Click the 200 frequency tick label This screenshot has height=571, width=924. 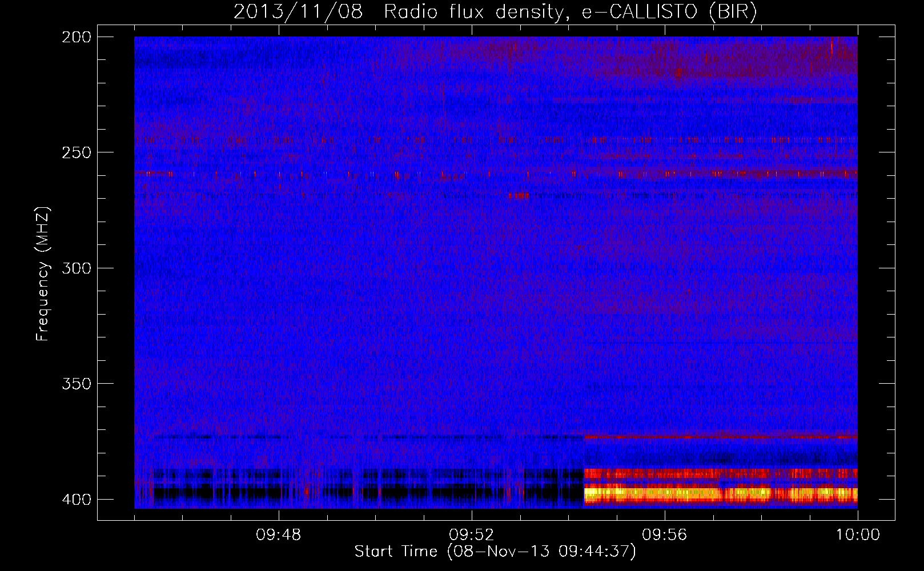click(x=77, y=37)
